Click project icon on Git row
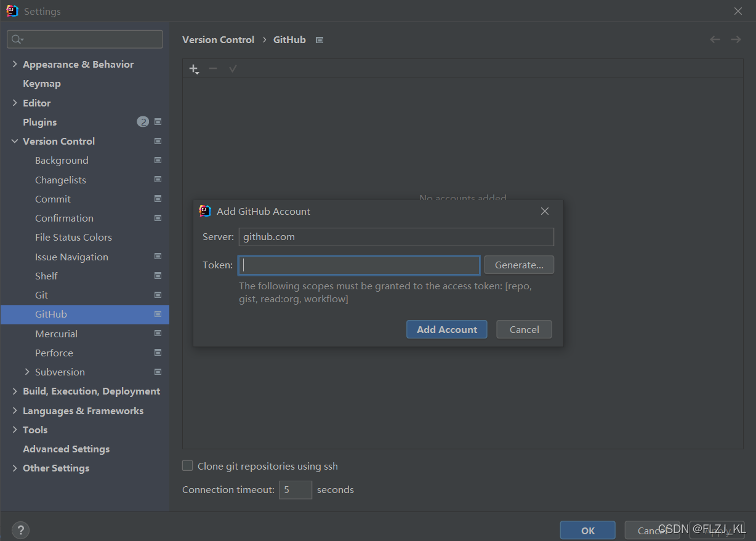This screenshot has width=756, height=541. pyautogui.click(x=158, y=295)
